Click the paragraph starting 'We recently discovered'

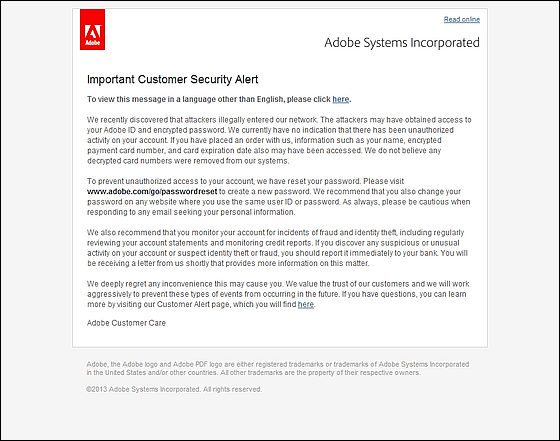(x=279, y=140)
